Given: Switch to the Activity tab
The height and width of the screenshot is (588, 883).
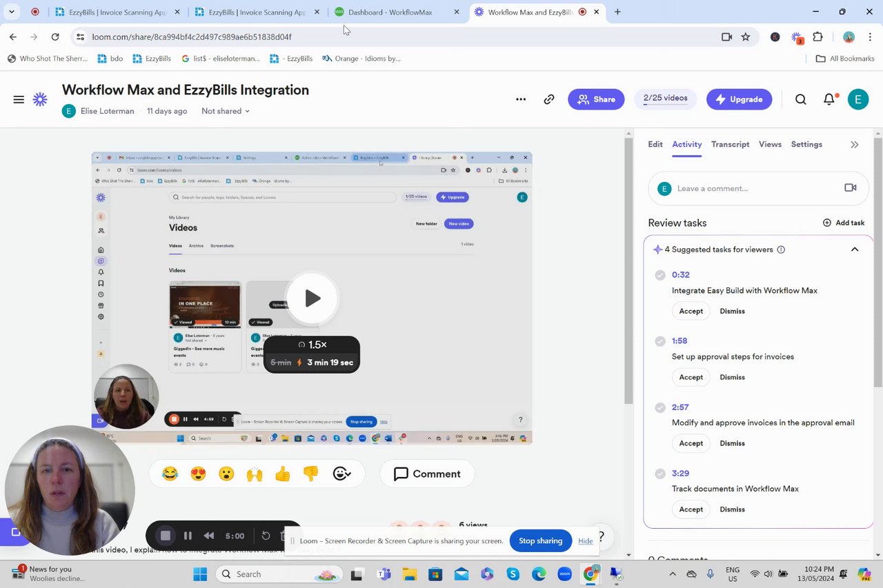Looking at the screenshot, I should 687,144.
